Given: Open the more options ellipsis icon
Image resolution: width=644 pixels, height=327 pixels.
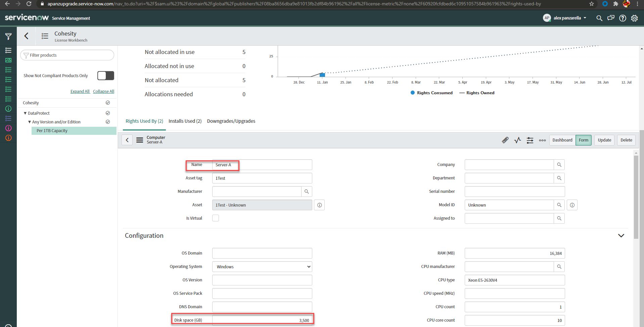Looking at the screenshot, I should click(542, 140).
